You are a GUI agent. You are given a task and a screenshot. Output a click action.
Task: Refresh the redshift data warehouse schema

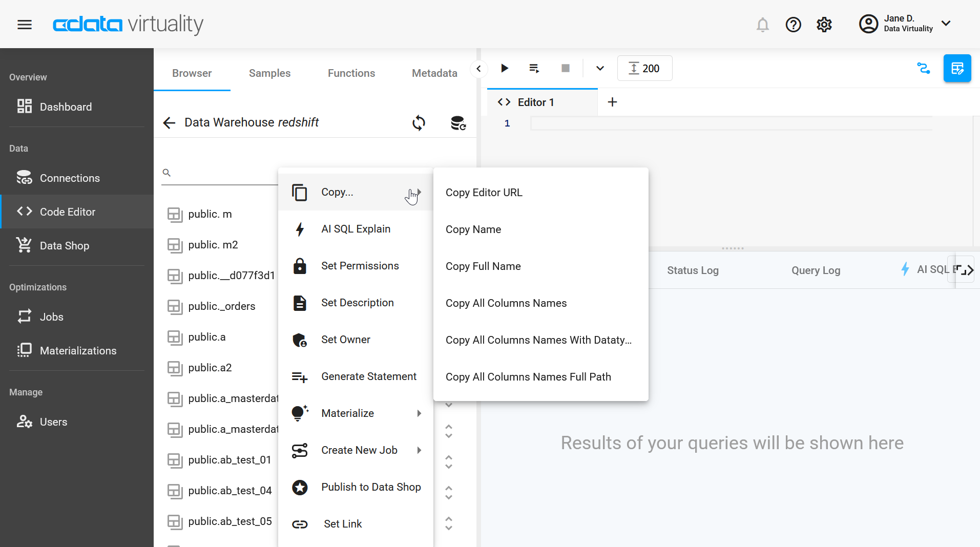(419, 123)
